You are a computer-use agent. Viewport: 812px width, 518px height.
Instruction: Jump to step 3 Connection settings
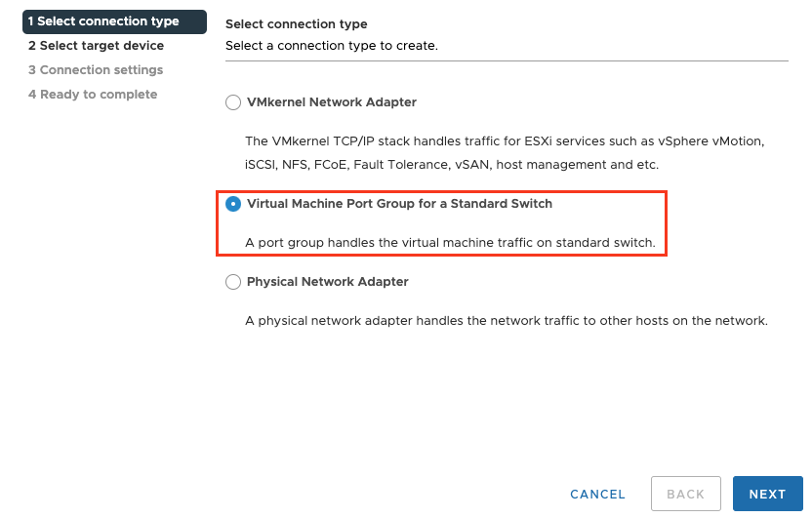pyautogui.click(x=96, y=70)
